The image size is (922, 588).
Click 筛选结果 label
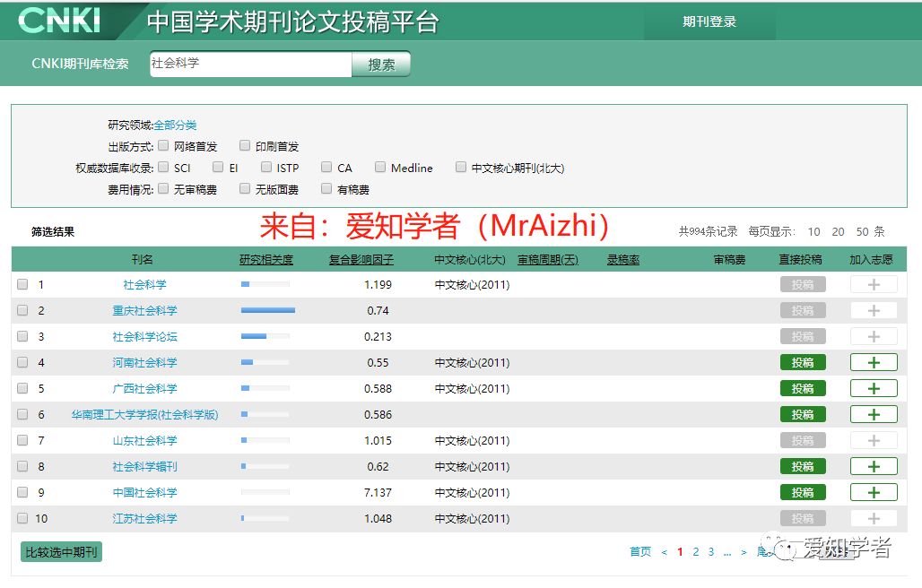53,232
